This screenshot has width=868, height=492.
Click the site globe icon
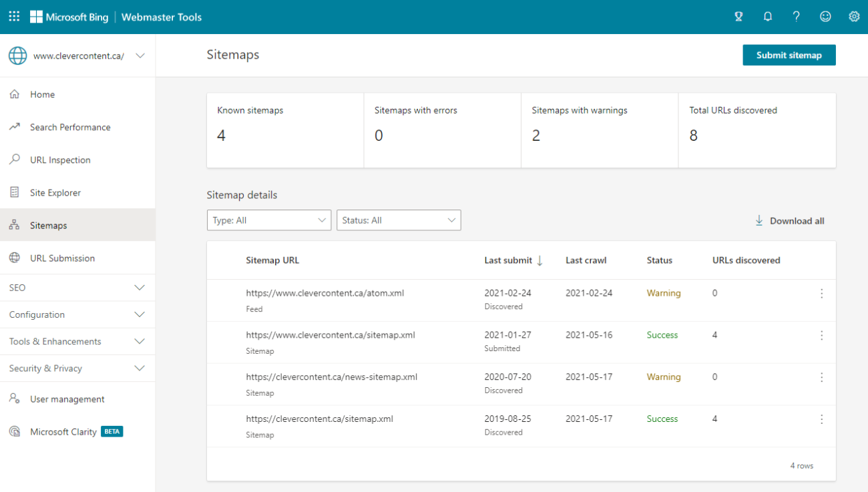click(18, 56)
